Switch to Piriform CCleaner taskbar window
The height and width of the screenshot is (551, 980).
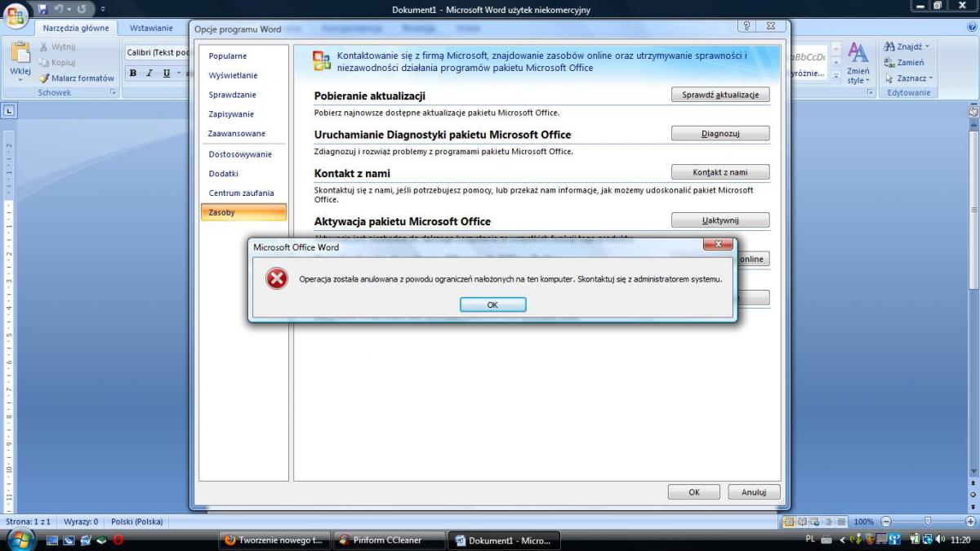click(390, 540)
